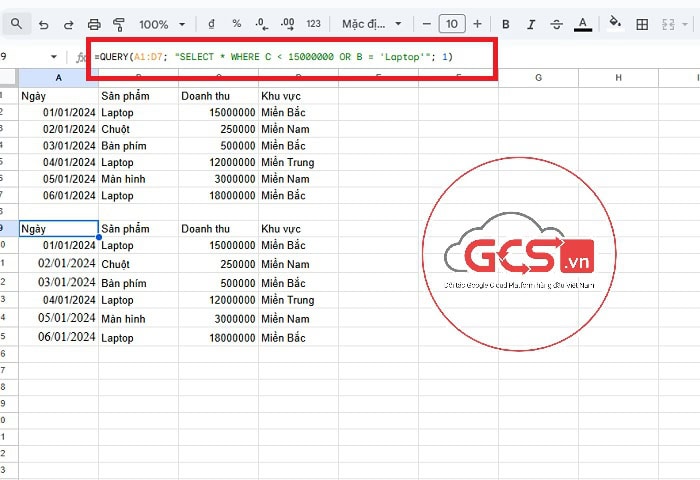Open the text color picker
The image size is (700, 480).
point(583,23)
